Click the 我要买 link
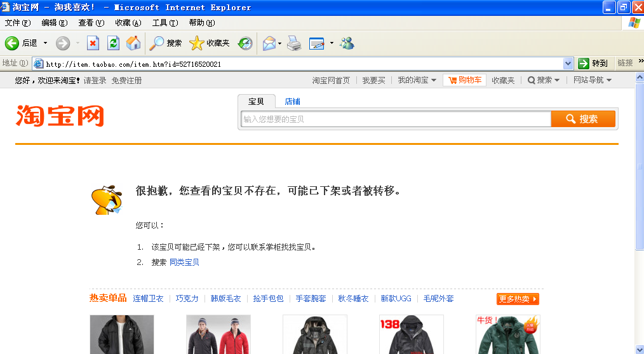 (373, 80)
